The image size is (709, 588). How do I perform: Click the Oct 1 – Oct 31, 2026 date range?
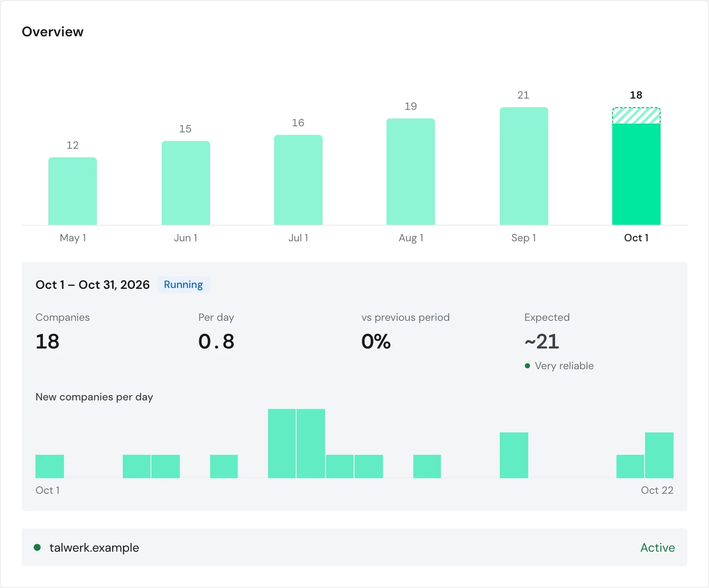93,284
